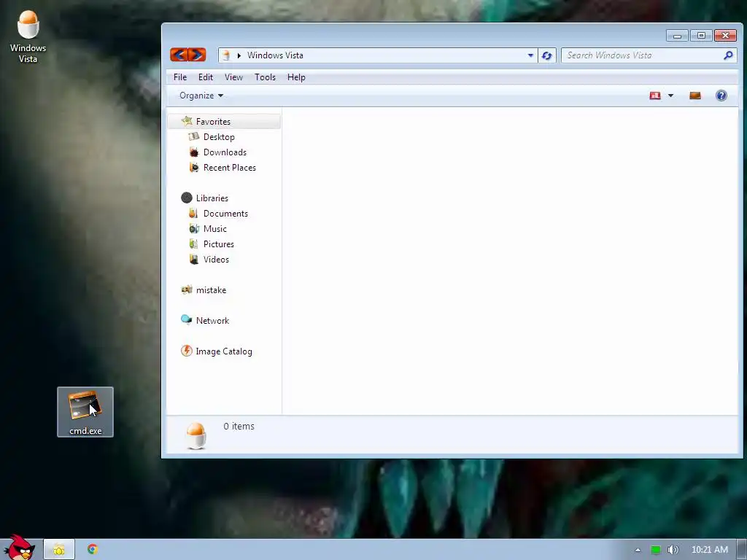Click the Forward navigation arrow
This screenshot has width=747, height=560.
tap(197, 55)
